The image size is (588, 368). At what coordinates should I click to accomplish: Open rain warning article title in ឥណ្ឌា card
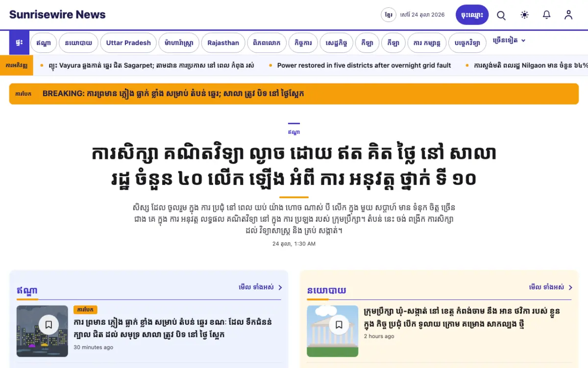(x=172, y=329)
